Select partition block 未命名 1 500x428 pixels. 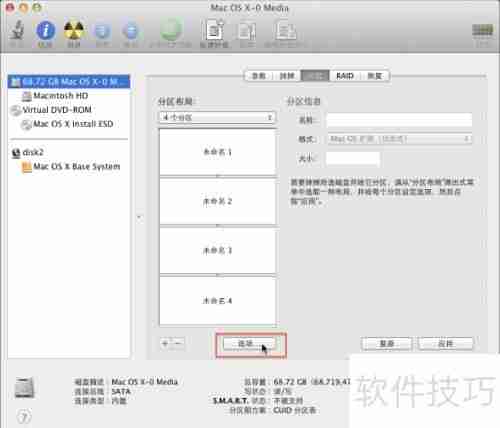(x=218, y=152)
